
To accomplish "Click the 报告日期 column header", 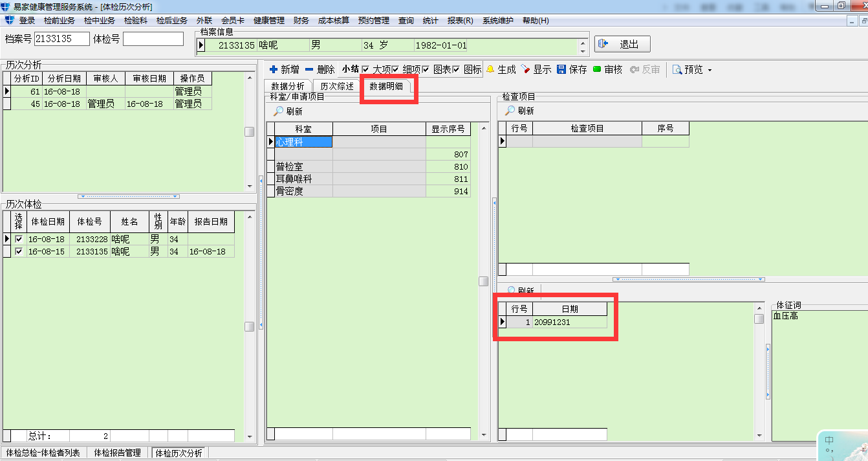I will [211, 221].
